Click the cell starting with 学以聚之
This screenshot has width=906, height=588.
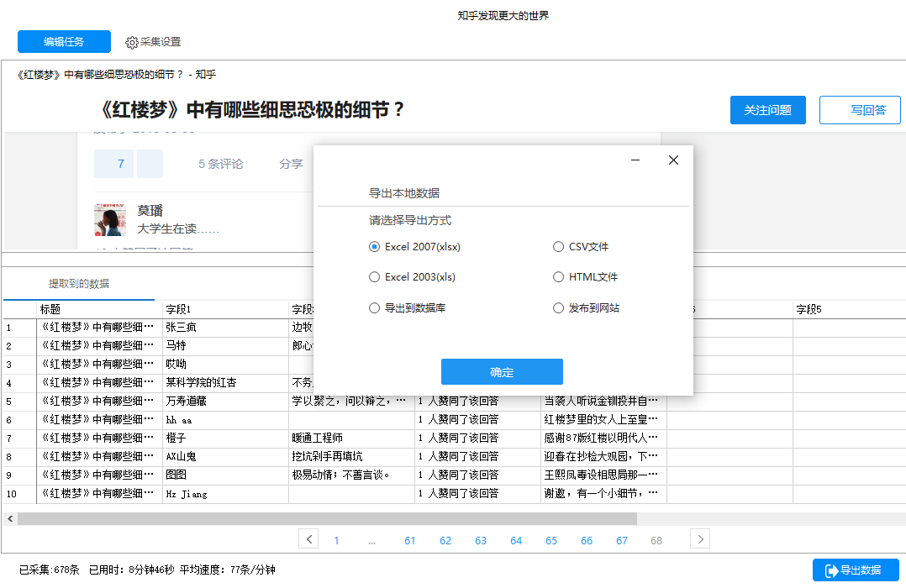click(x=352, y=402)
